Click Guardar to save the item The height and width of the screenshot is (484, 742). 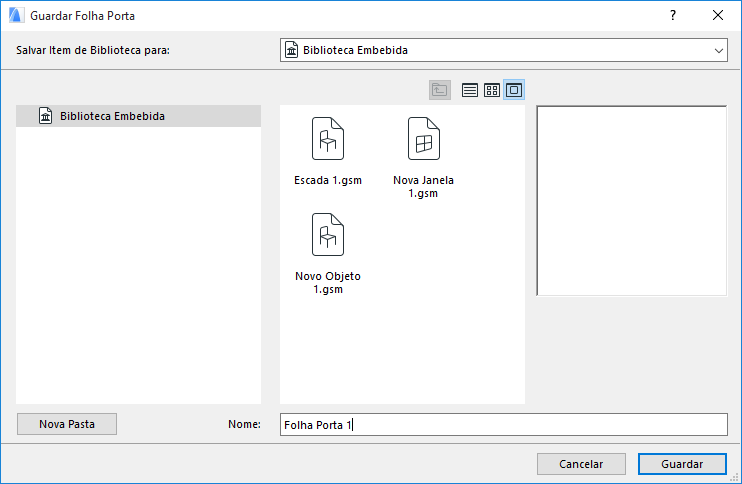pos(682,464)
